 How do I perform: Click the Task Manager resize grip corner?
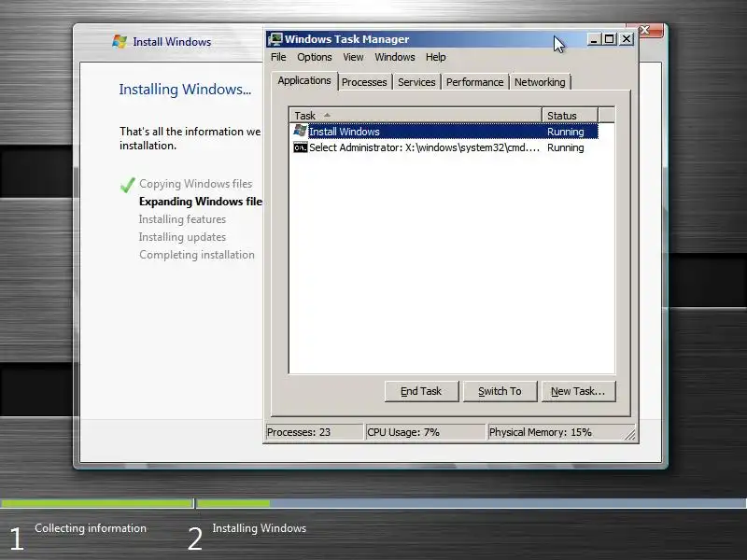(x=629, y=434)
